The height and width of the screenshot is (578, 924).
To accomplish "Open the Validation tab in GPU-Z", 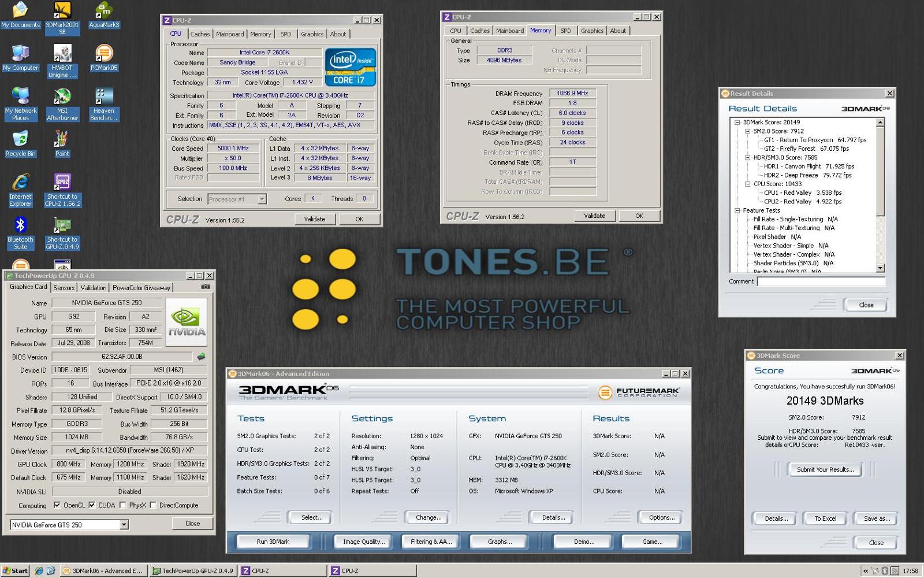I will tap(94, 287).
